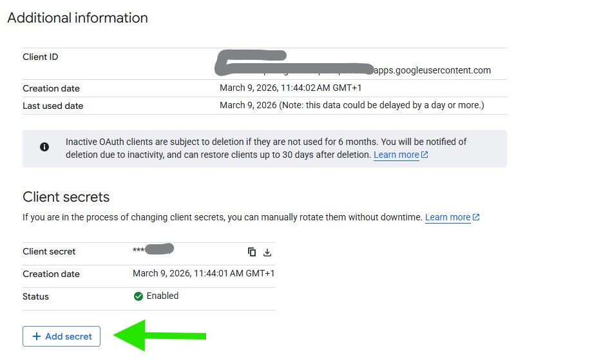
Task: Click the Client ID row label
Action: tap(41, 57)
